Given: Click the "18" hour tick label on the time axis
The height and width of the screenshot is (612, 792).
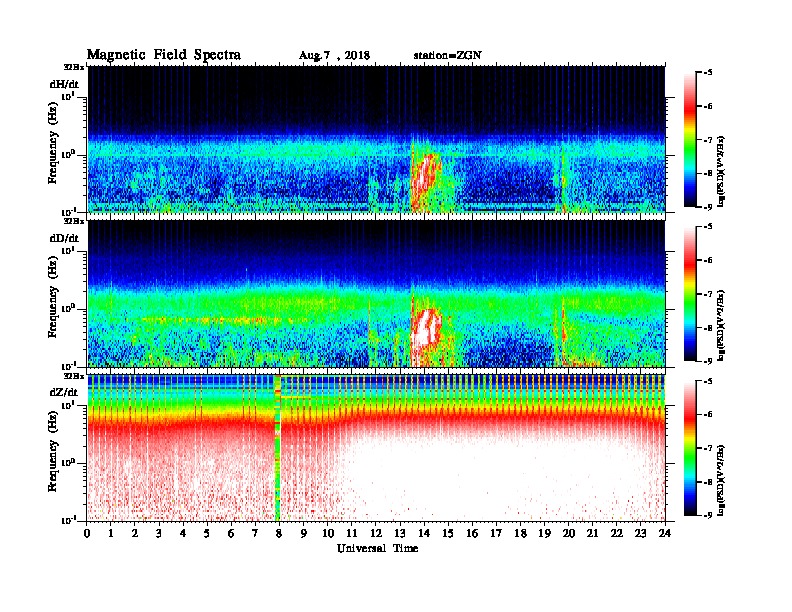Looking at the screenshot, I should tap(520, 534).
